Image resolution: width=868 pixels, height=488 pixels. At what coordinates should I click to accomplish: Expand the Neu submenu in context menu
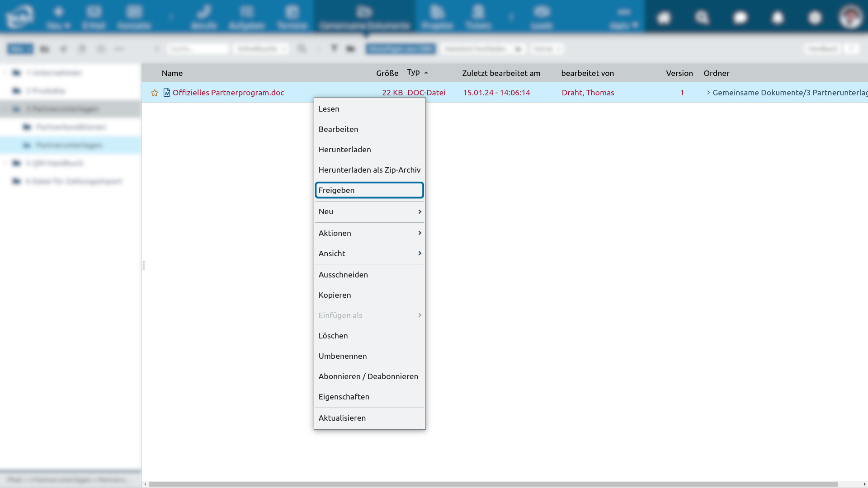369,211
